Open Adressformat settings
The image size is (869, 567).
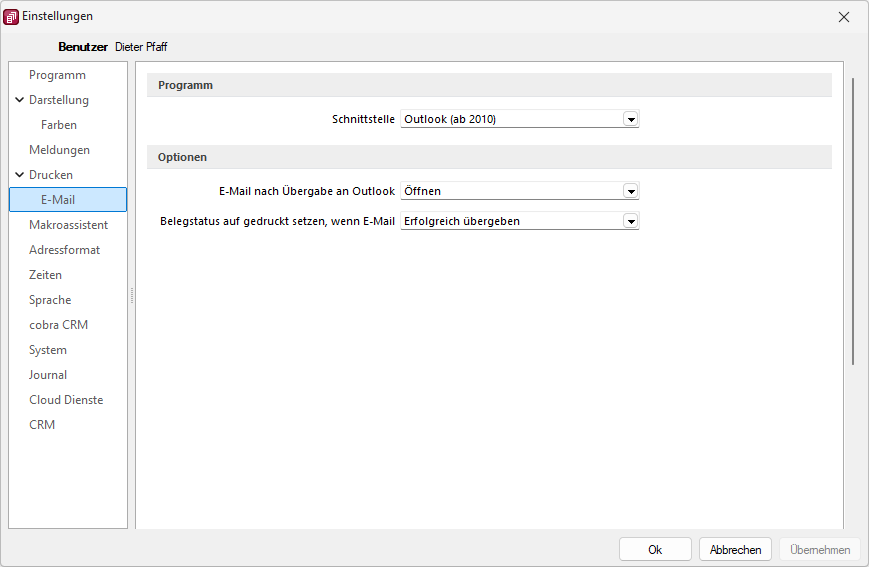[64, 249]
